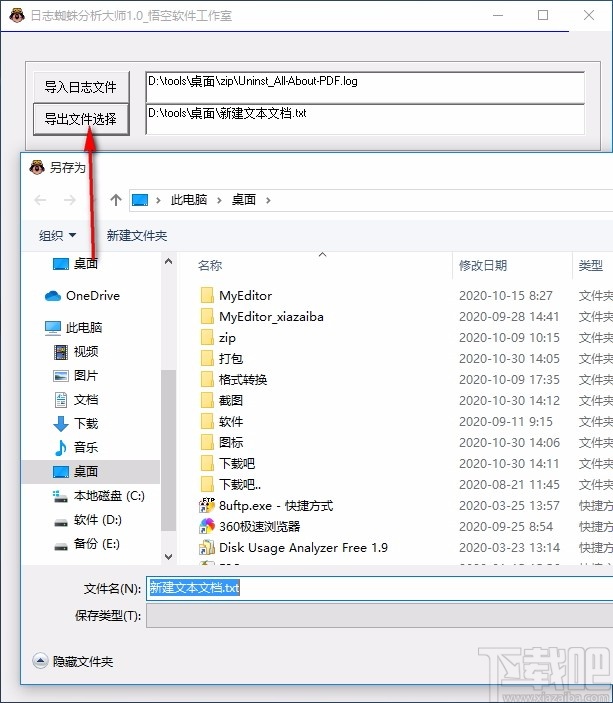Select the MyEditor_xiazaiba folder icon
The image size is (613, 703).
(207, 317)
